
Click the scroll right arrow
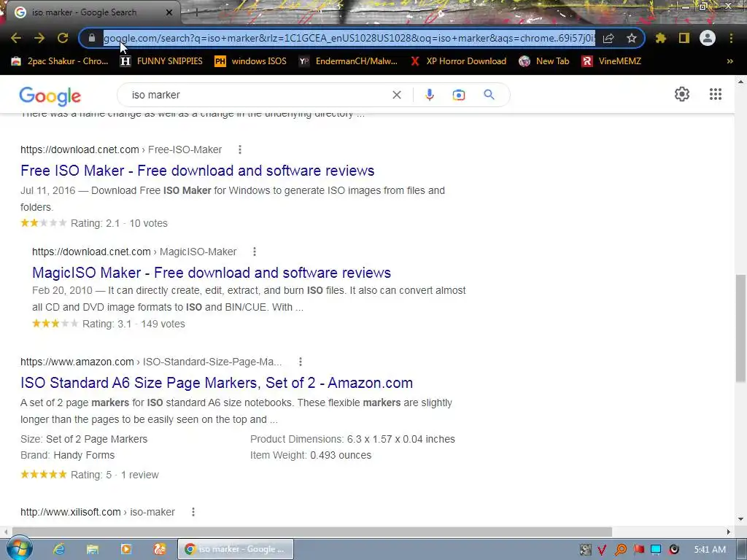[x=729, y=532]
